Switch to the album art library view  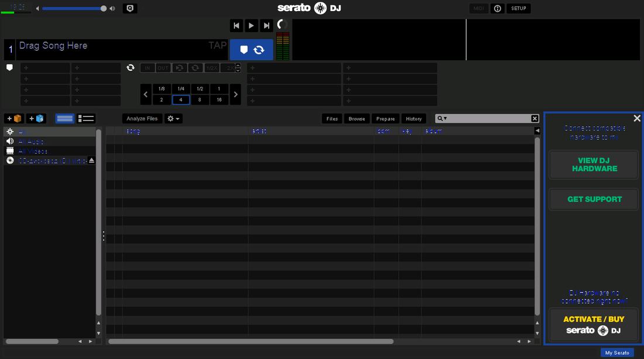pos(85,118)
